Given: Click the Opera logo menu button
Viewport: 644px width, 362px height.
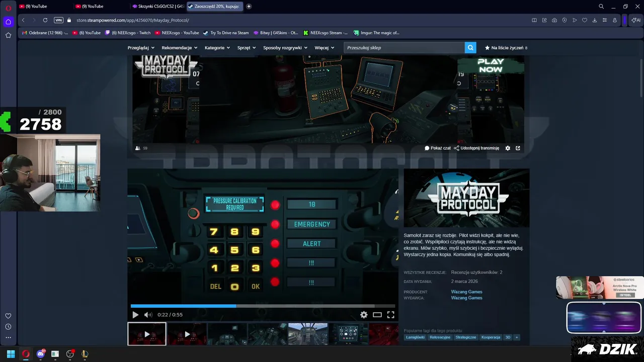Looking at the screenshot, I should tap(8, 7).
